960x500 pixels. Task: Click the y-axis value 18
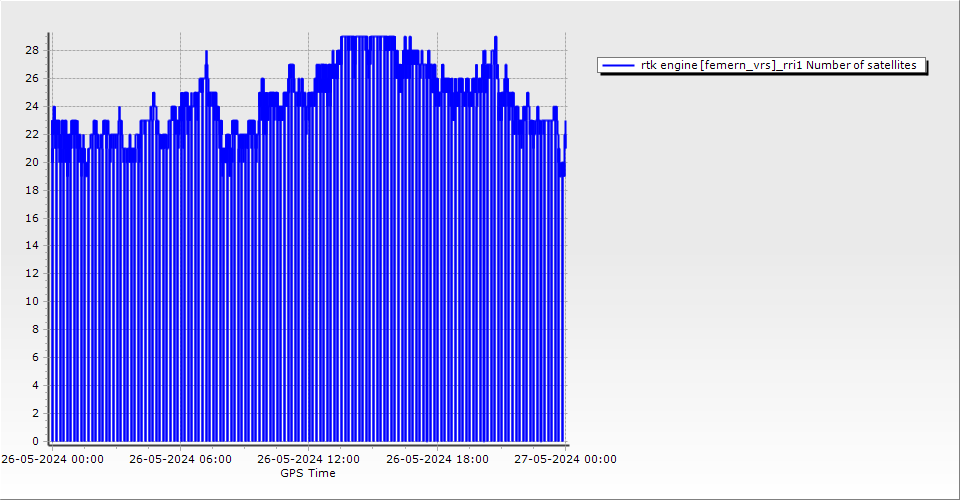(x=32, y=190)
